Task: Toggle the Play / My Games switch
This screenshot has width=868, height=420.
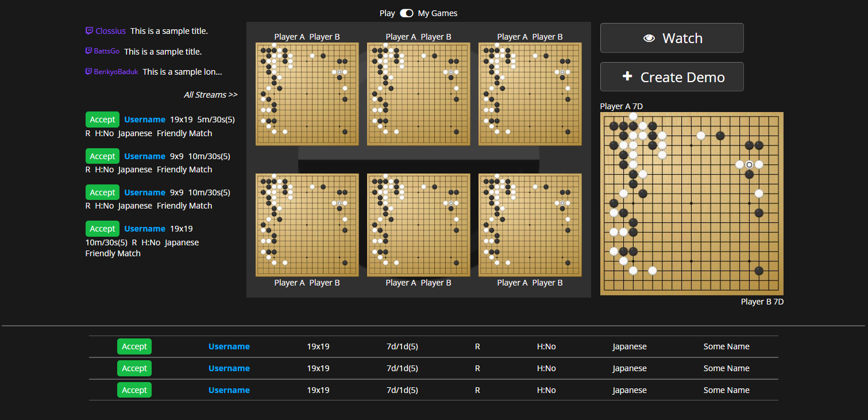Action: click(x=407, y=13)
